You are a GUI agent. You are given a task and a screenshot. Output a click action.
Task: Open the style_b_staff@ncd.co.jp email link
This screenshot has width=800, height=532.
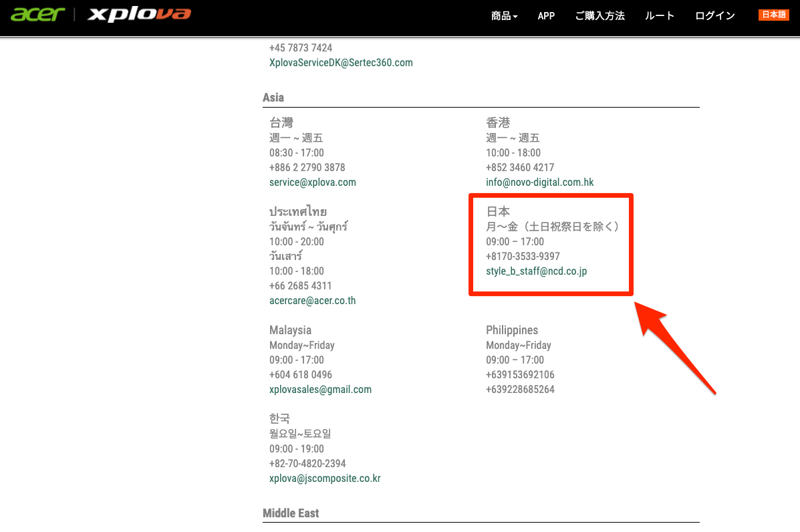536,271
